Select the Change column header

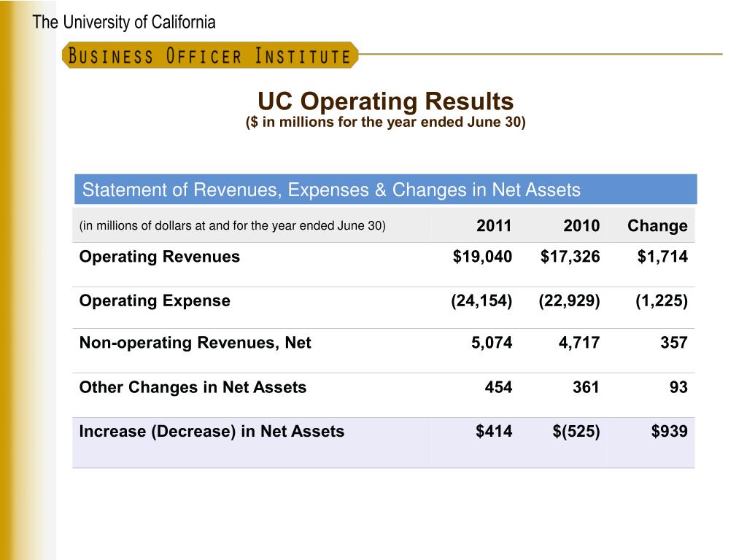tap(657, 226)
